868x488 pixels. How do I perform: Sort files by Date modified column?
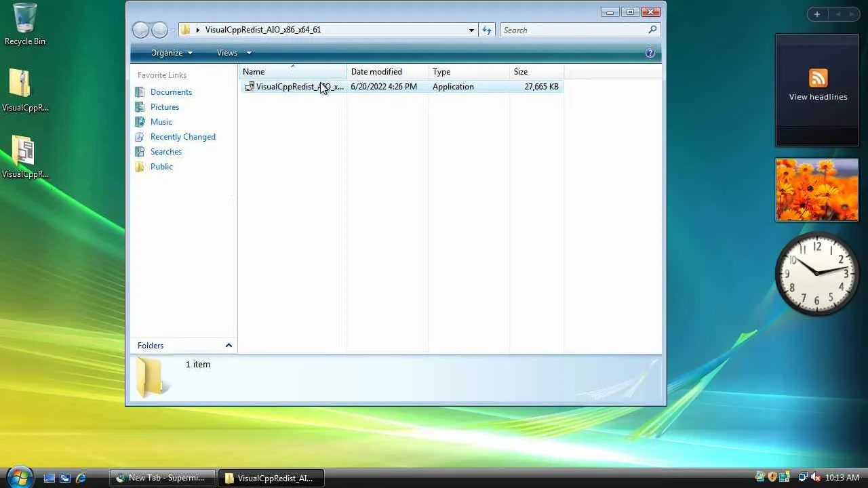click(387, 72)
